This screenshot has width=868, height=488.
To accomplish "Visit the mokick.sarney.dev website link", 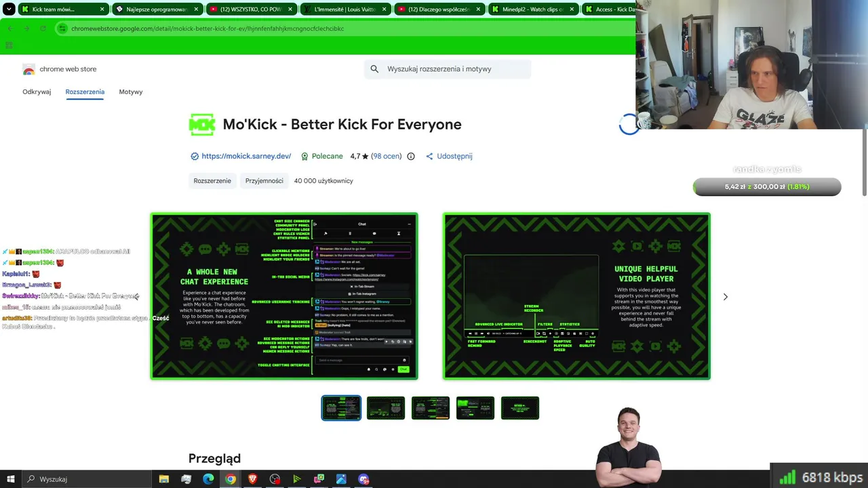I will coord(246,157).
